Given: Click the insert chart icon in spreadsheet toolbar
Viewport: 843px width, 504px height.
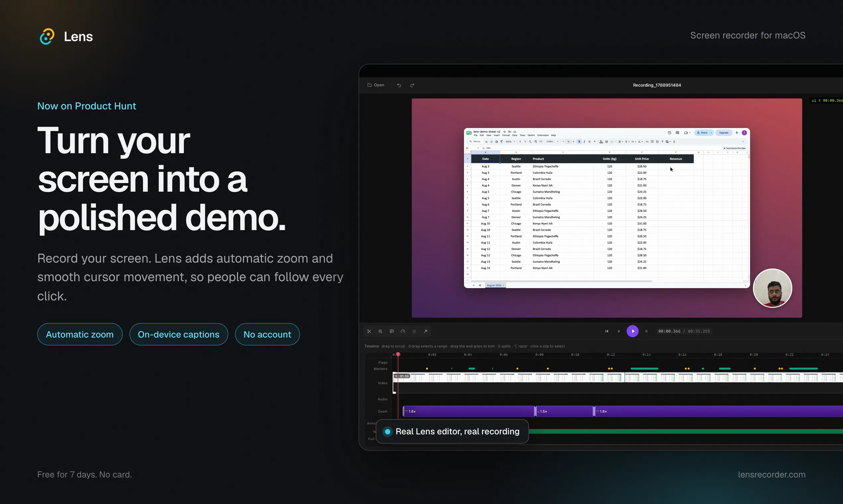Looking at the screenshot, I should tap(657, 142).
